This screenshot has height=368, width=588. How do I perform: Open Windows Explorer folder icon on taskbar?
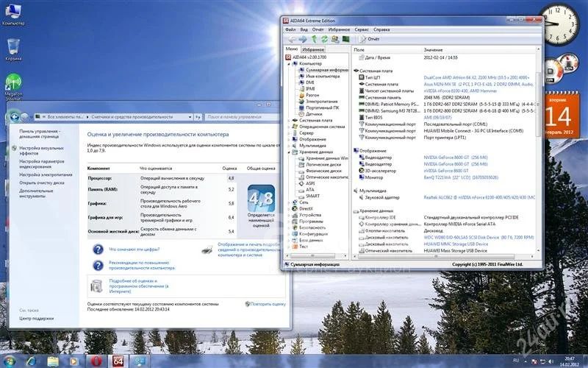click(53, 361)
